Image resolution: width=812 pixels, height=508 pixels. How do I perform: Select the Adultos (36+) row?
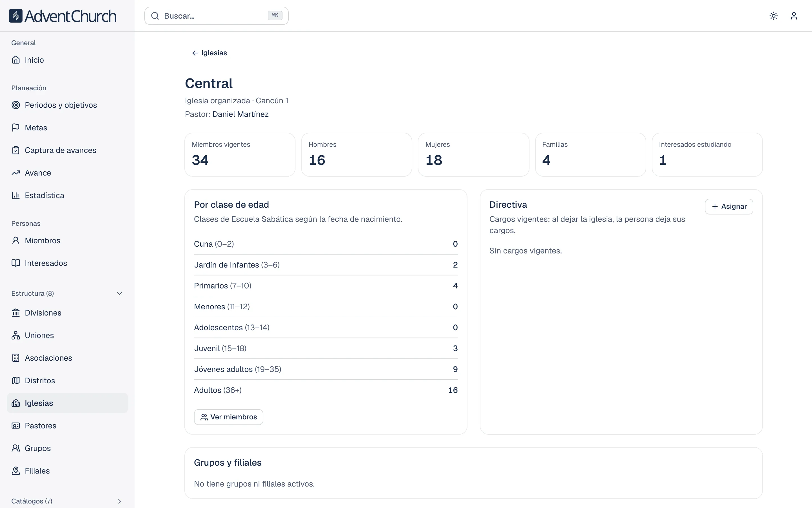pyautogui.click(x=326, y=390)
